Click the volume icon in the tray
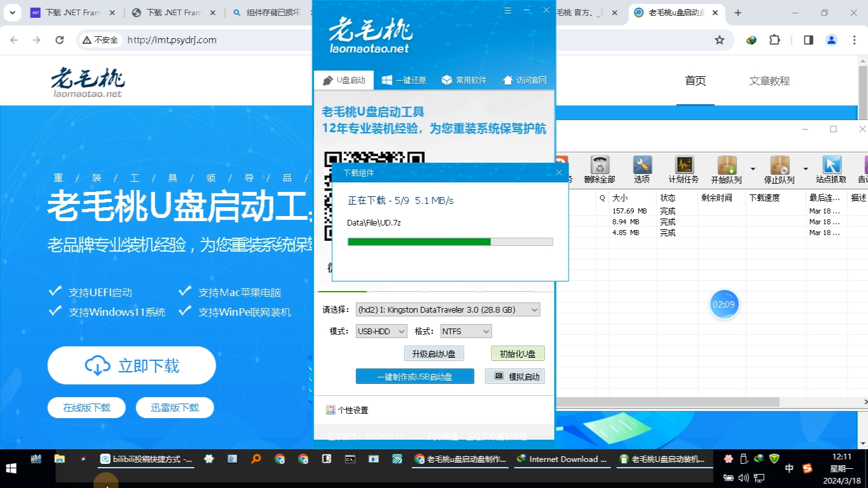868x488 pixels. click(744, 477)
